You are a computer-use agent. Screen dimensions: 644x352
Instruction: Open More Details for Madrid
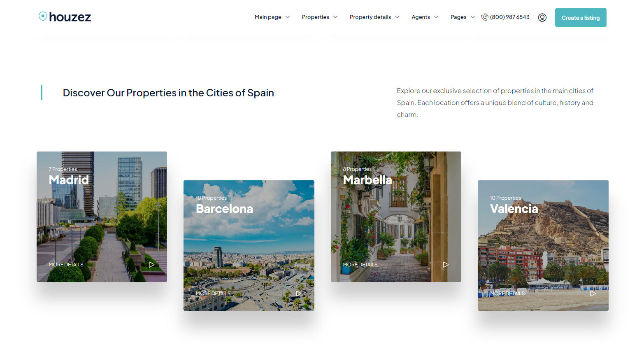point(66,265)
